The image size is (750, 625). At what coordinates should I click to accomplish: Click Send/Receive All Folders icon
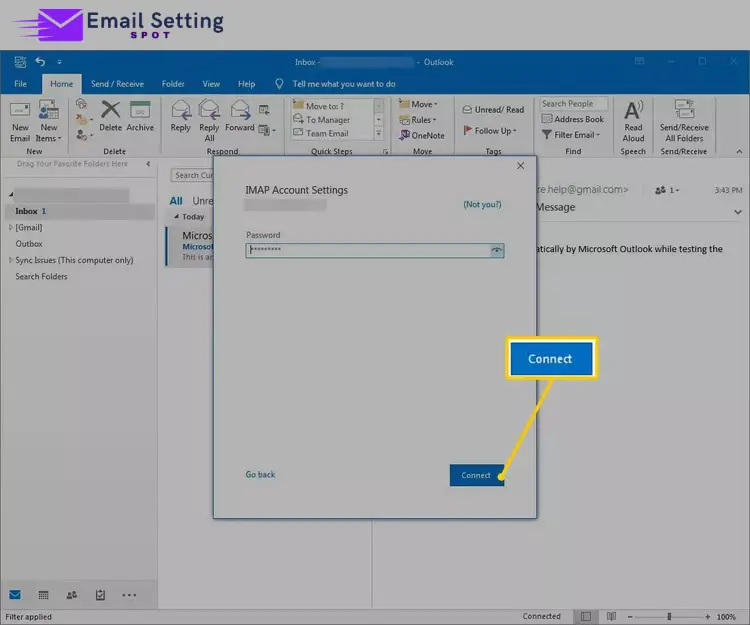click(x=684, y=109)
